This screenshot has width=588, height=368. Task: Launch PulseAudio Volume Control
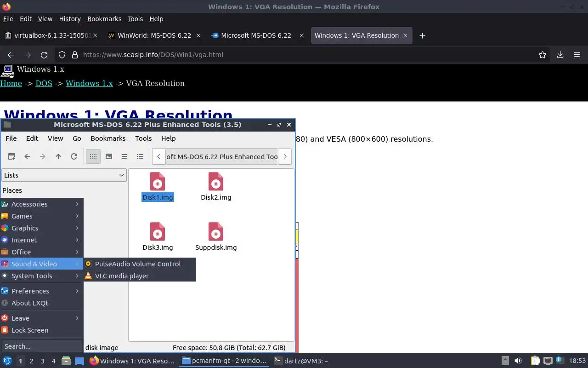pyautogui.click(x=140, y=264)
